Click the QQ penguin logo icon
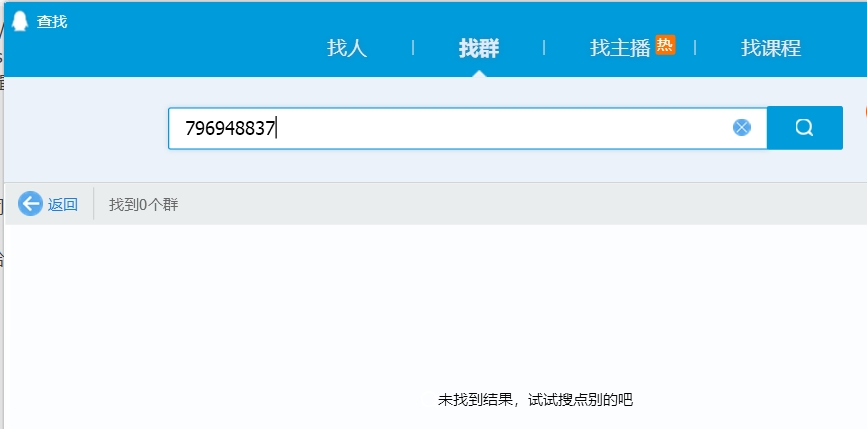The image size is (867, 429). pos(19,22)
